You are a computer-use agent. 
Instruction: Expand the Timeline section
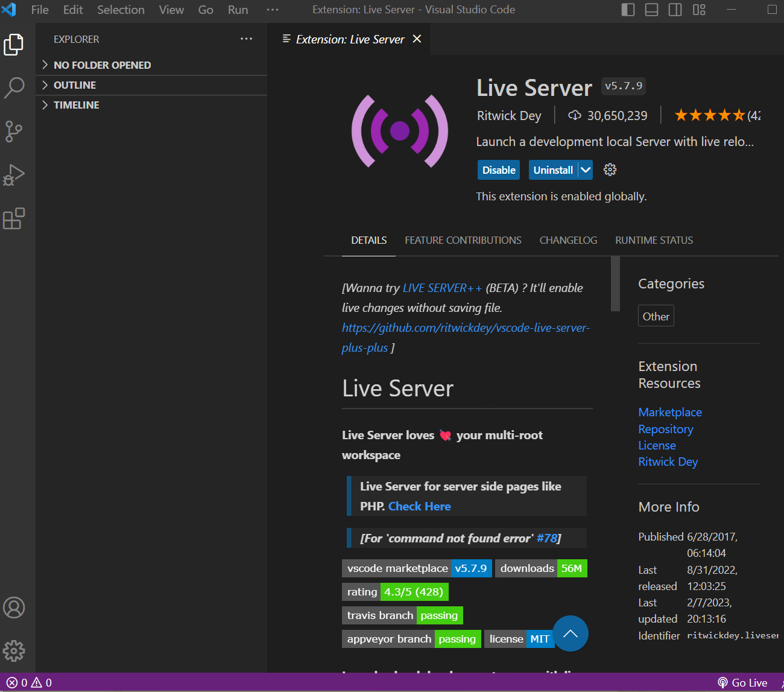pyautogui.click(x=151, y=105)
